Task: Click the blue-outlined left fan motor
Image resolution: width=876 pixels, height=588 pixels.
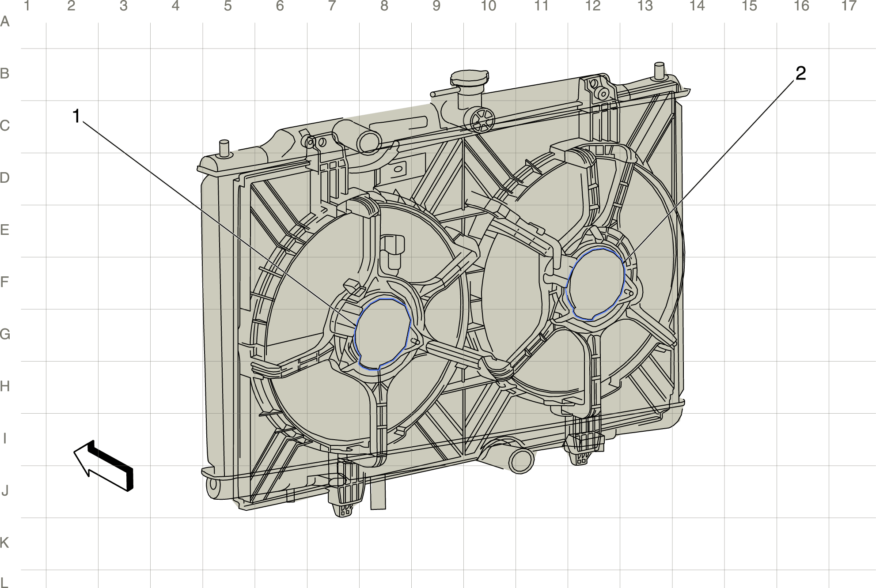Action: (x=383, y=334)
